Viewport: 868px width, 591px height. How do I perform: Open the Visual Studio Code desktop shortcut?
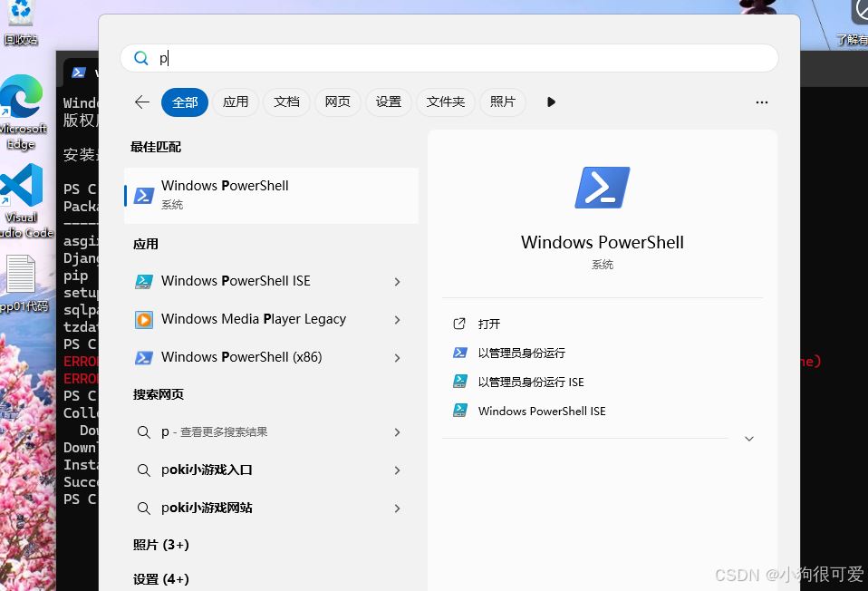pyautogui.click(x=24, y=201)
